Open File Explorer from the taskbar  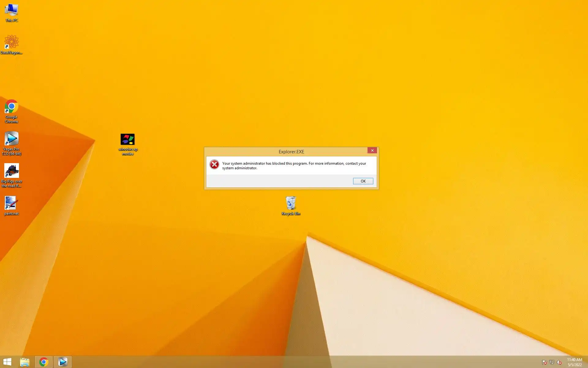[25, 362]
